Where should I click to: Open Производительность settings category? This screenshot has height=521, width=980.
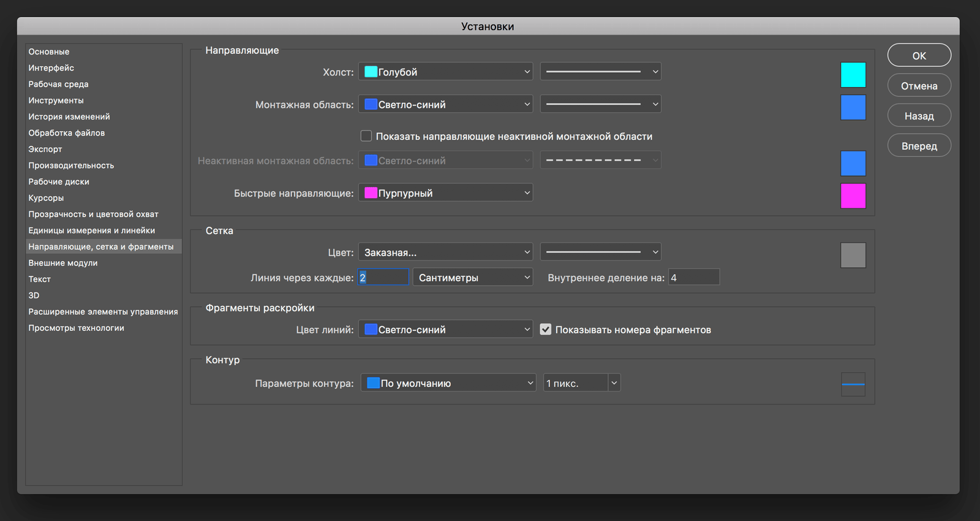[71, 165]
